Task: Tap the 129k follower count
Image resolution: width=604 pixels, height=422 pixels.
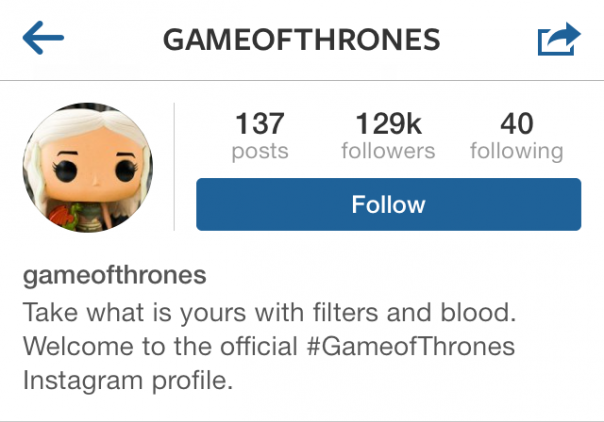Action: coord(388,124)
